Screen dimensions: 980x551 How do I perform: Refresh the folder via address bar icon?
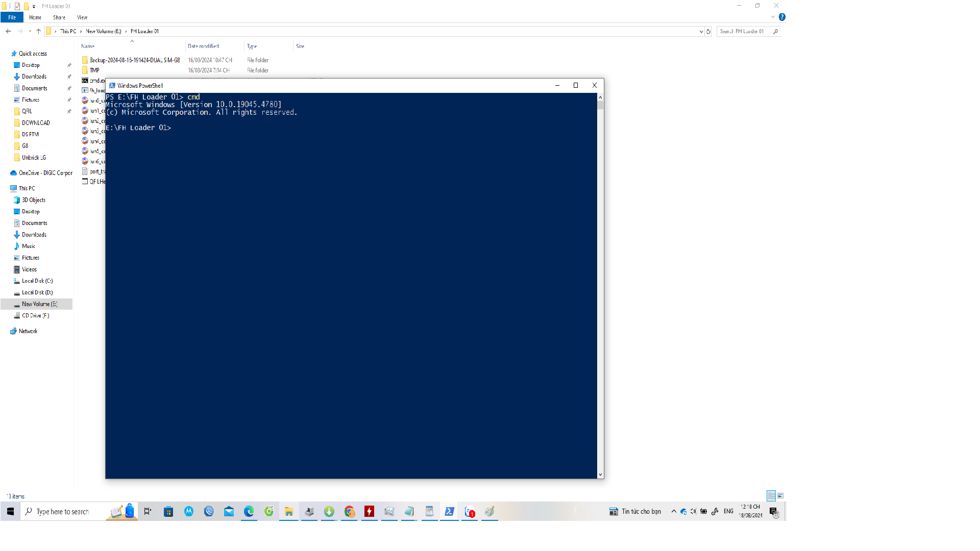click(708, 32)
